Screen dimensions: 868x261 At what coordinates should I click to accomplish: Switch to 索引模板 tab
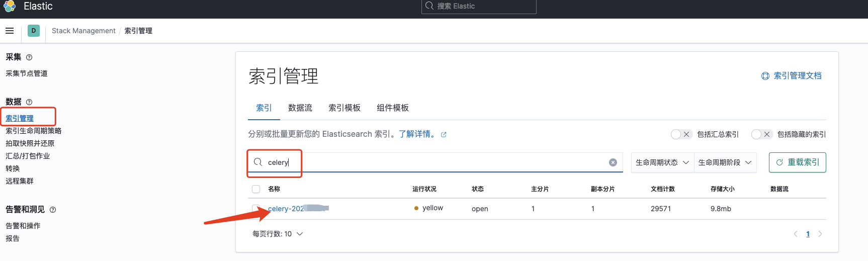pos(344,108)
